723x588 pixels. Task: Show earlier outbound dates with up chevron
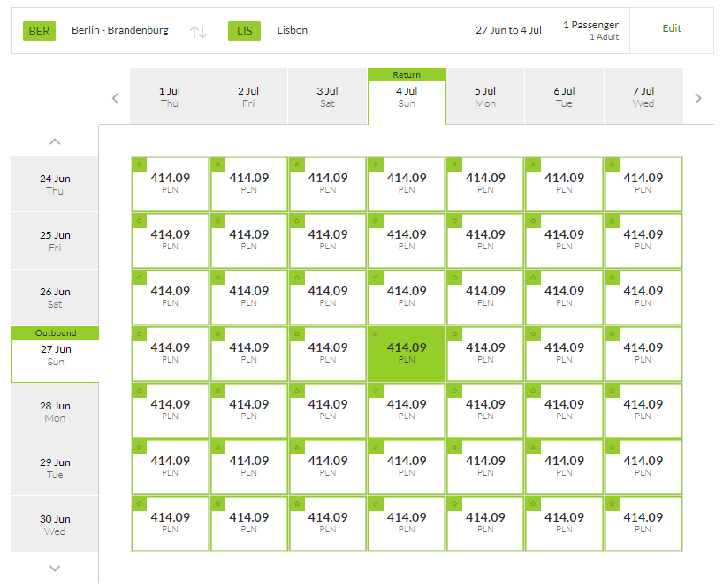[x=55, y=141]
